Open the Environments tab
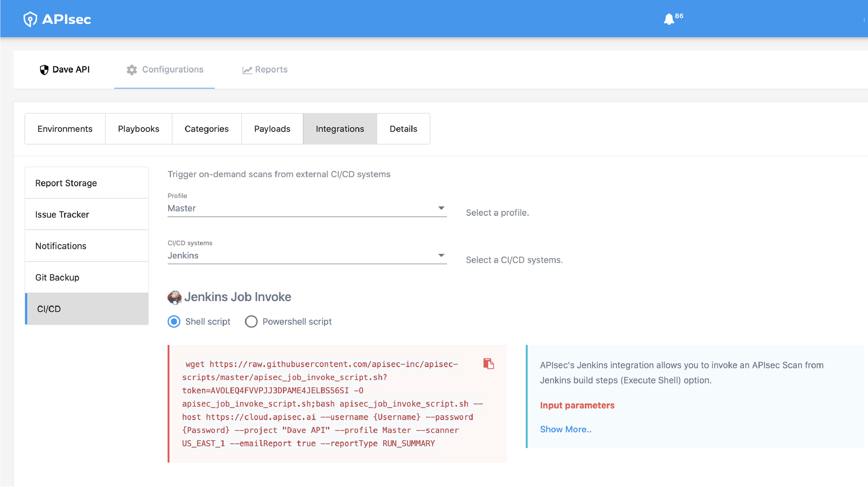 [65, 129]
